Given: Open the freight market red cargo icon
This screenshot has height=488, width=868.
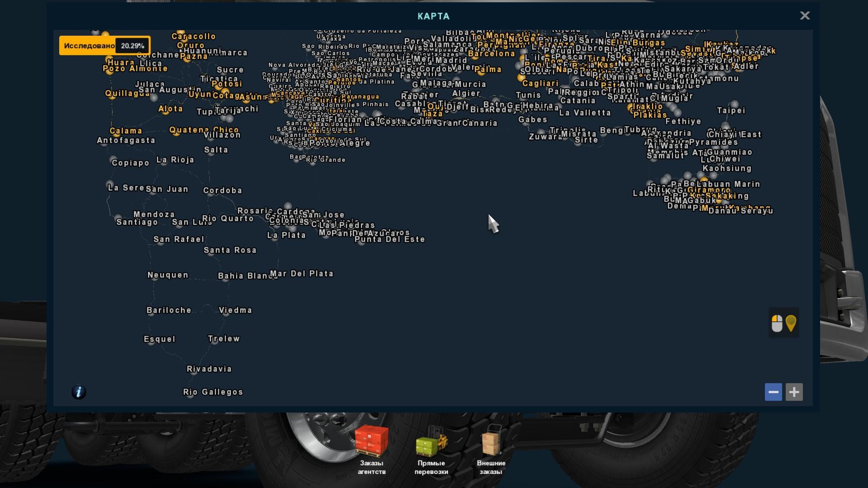Looking at the screenshot, I should [371, 441].
